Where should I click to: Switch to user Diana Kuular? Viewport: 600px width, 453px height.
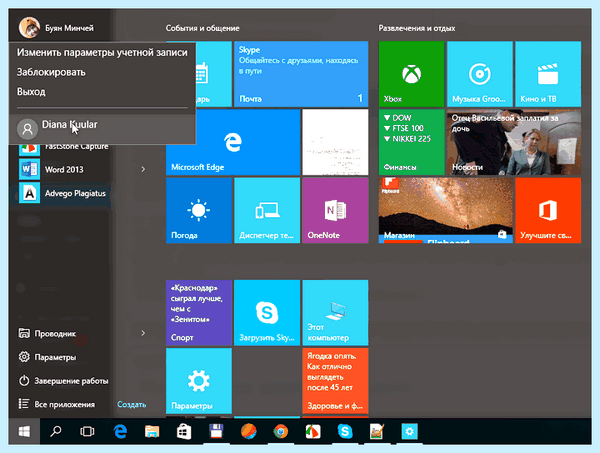(102, 129)
